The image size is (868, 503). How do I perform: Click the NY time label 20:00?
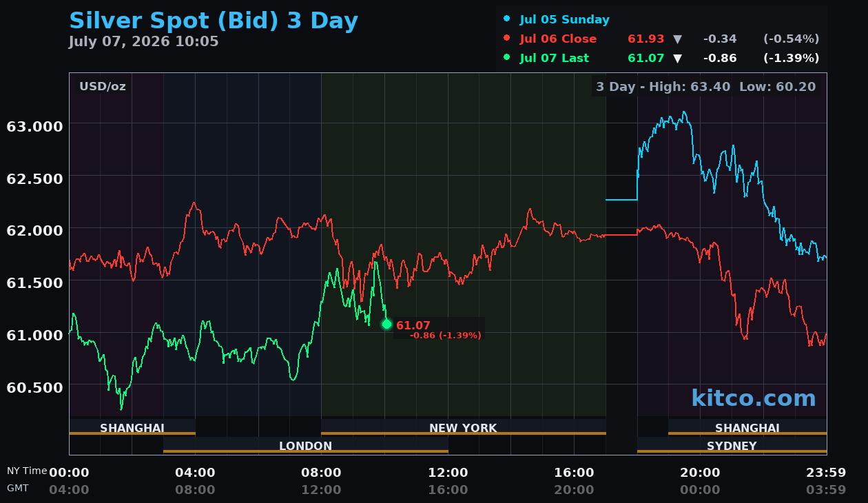(700, 473)
